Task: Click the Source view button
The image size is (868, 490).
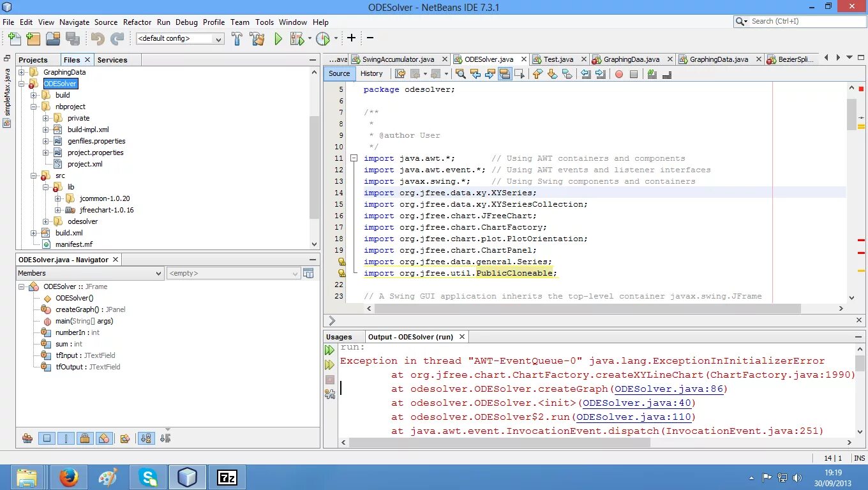Action: [x=339, y=73]
